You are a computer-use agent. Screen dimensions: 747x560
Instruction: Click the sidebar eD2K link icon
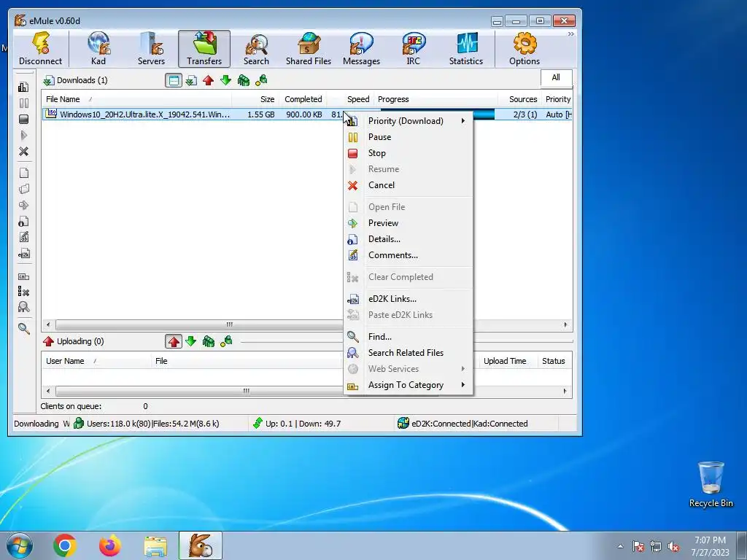[x=23, y=253]
